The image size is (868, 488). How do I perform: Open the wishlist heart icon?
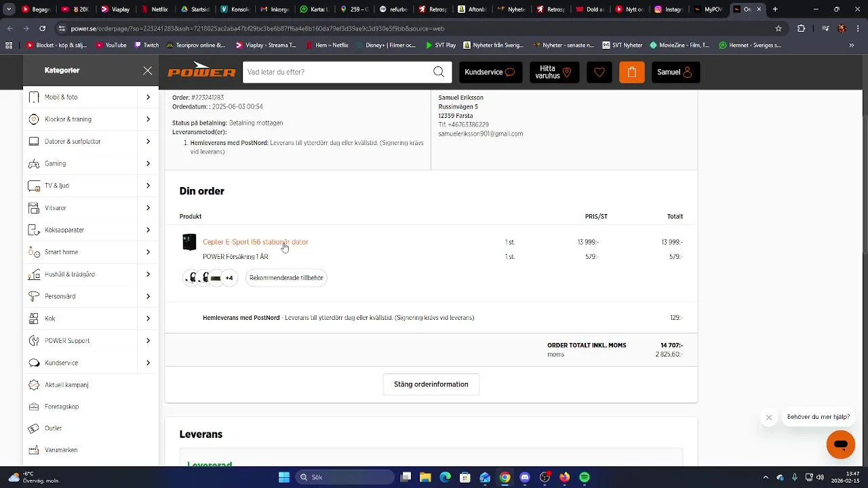599,72
